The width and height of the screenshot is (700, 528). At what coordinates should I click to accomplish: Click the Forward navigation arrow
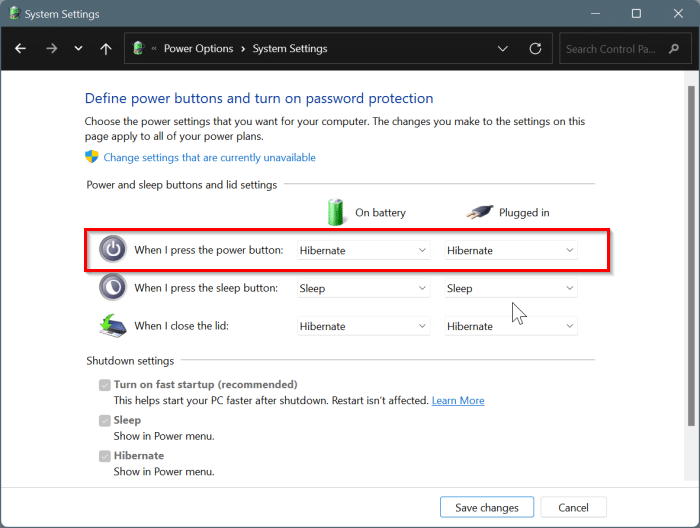coord(51,49)
